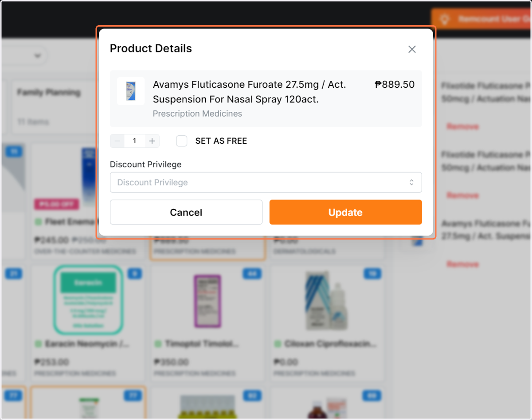This screenshot has height=420, width=532.
Task: Tick the SET AS FREE checkbox
Action: [x=182, y=141]
